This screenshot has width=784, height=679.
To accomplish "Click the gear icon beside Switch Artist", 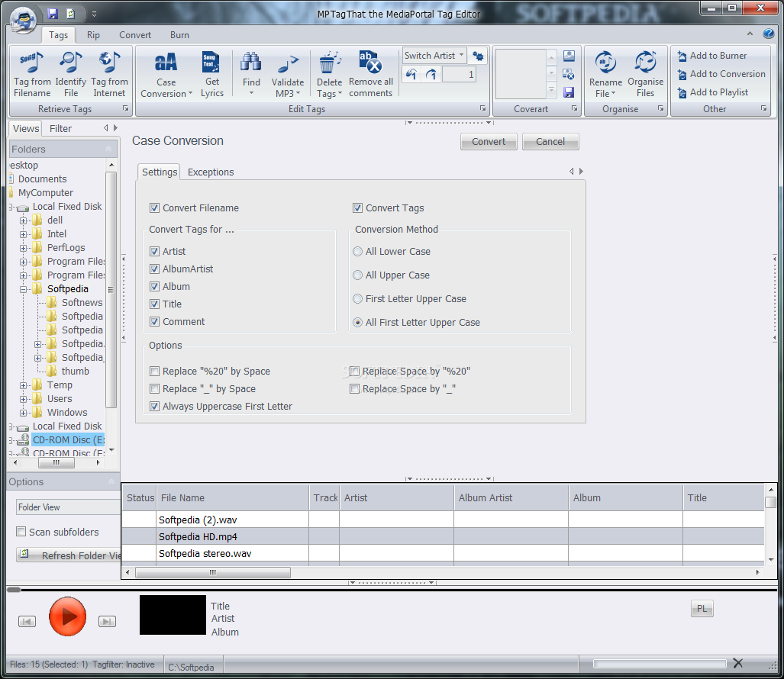I will [478, 56].
